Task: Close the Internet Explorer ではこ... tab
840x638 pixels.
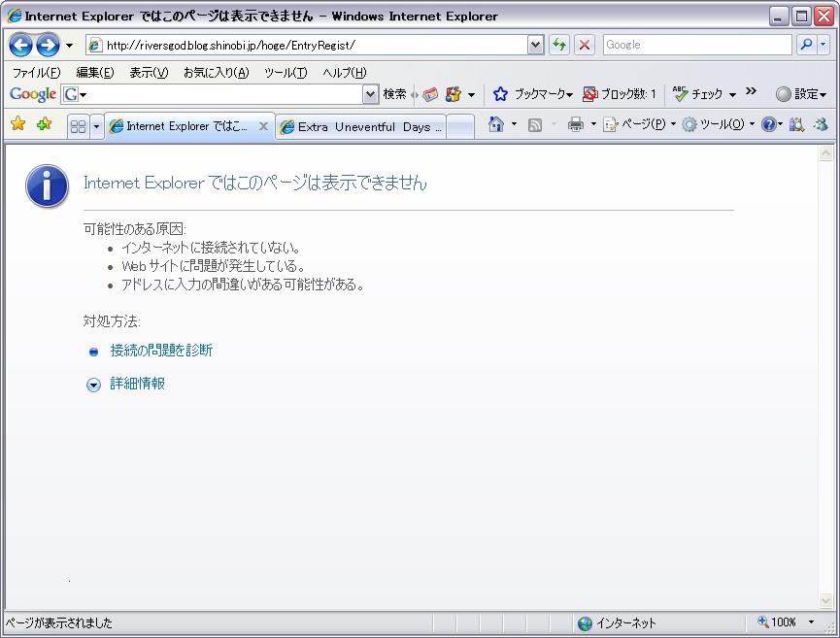Action: pos(263,126)
